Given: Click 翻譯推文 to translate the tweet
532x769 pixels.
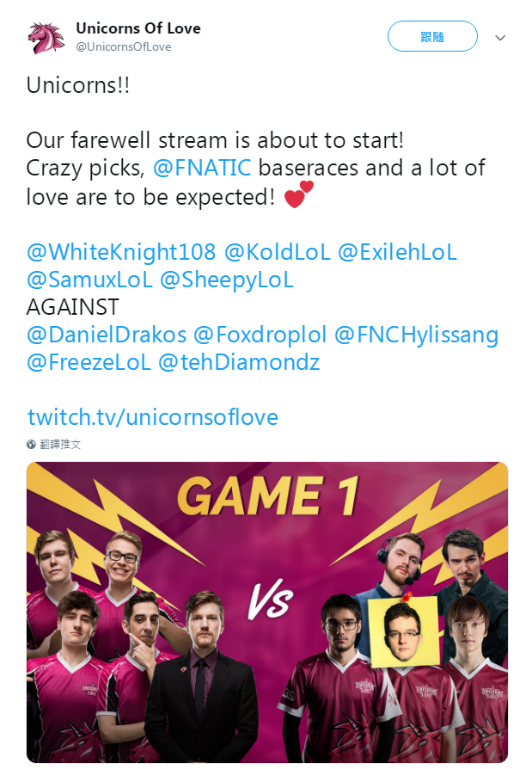Looking at the screenshot, I should [60, 445].
